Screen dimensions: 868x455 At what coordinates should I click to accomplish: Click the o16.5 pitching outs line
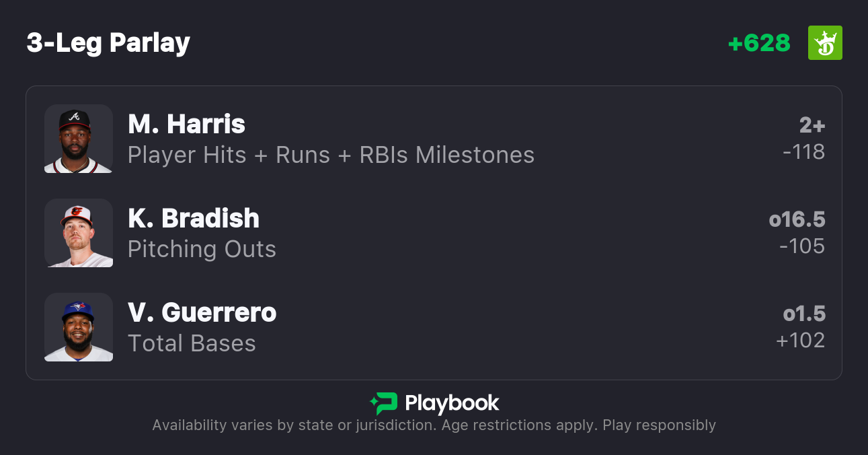click(797, 219)
